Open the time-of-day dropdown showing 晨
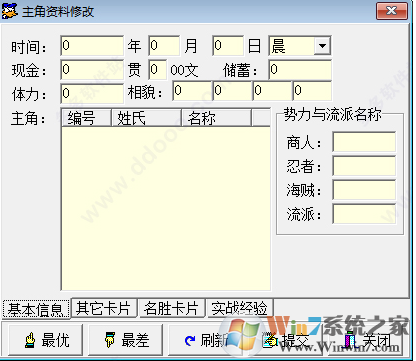This screenshot has width=416, height=361. click(322, 45)
